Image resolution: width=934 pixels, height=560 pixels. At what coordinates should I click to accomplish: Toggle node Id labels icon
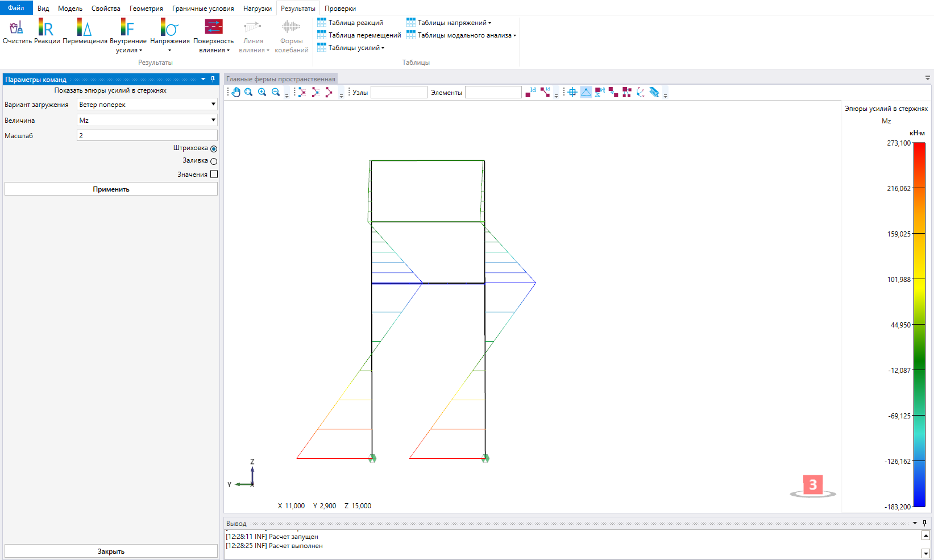(530, 92)
